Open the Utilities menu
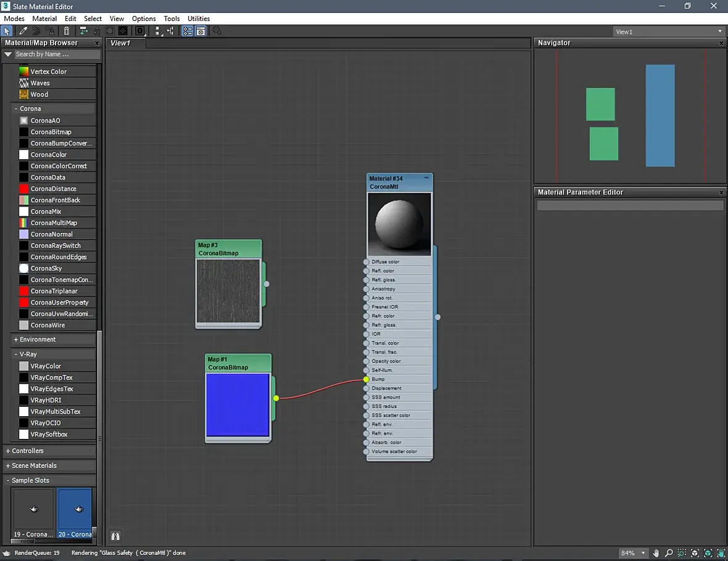Screen dimensions: 728x561 point(198,18)
